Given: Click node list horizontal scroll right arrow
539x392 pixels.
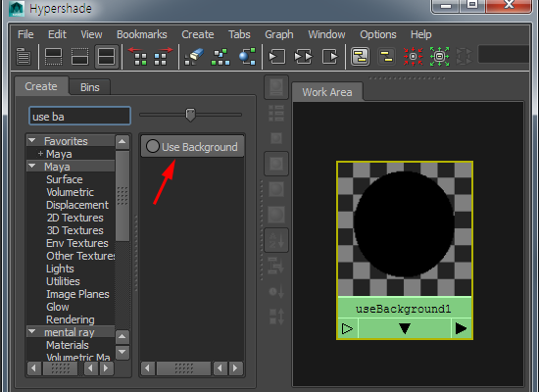Looking at the screenshot, I should pyautogui.click(x=235, y=368).
